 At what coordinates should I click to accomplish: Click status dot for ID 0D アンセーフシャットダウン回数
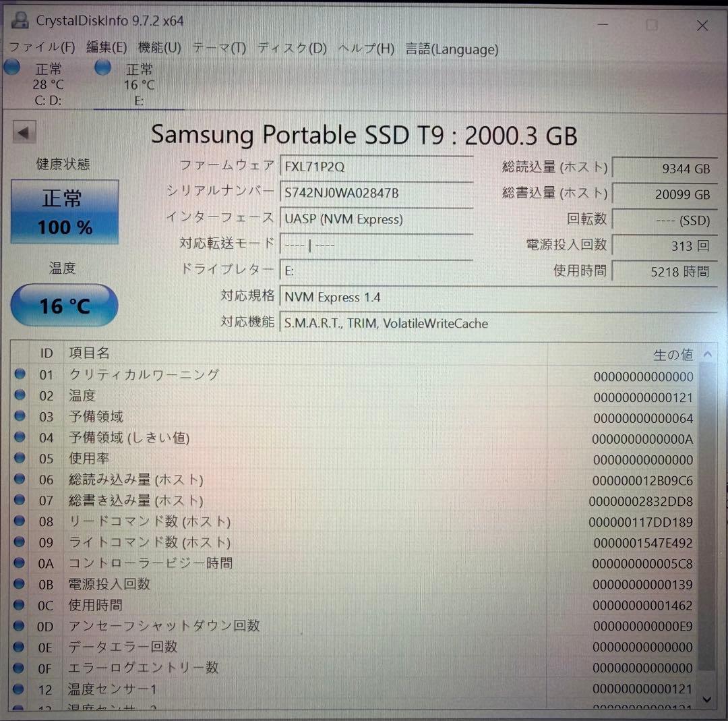[19, 625]
